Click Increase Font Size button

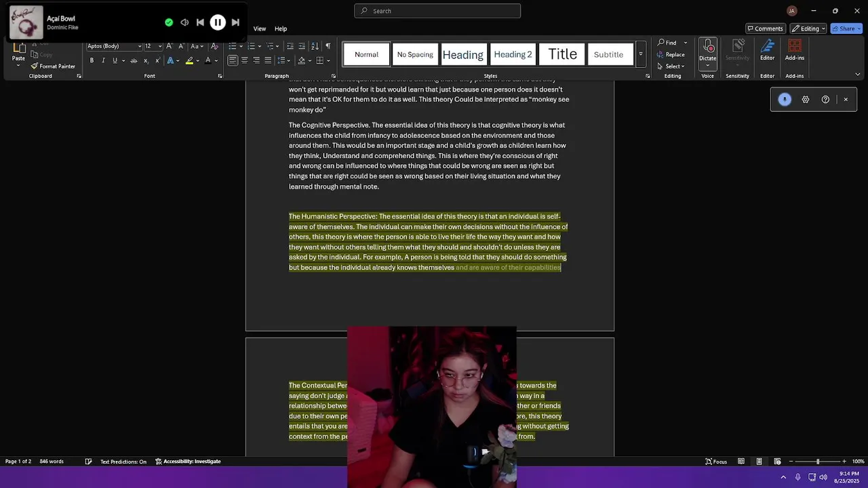[170, 46]
